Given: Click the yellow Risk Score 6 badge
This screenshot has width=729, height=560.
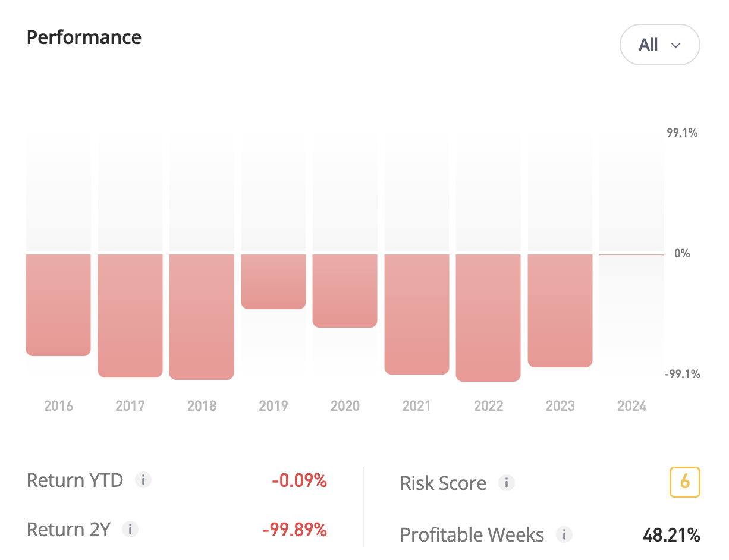Looking at the screenshot, I should [x=684, y=482].
